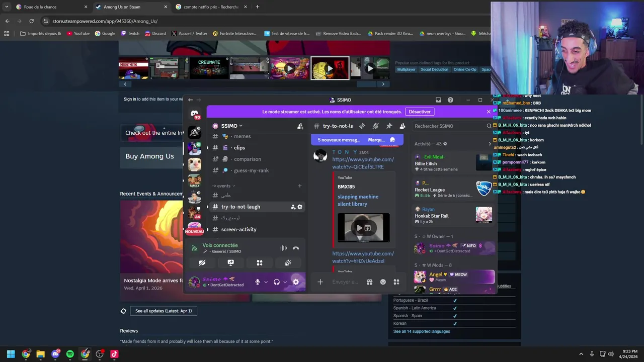Open Discord help question mark icon
This screenshot has width=644, height=362.
pyautogui.click(x=450, y=100)
